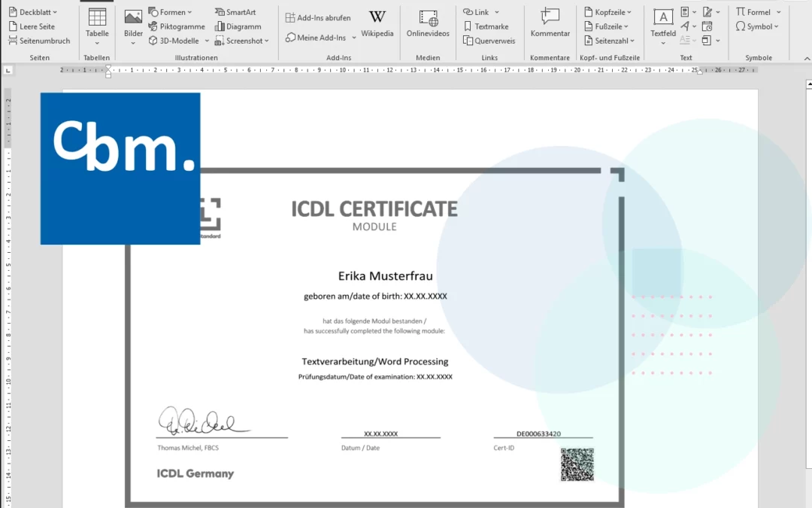Click the name Erika Musterfrau
812x508 pixels.
(385, 275)
